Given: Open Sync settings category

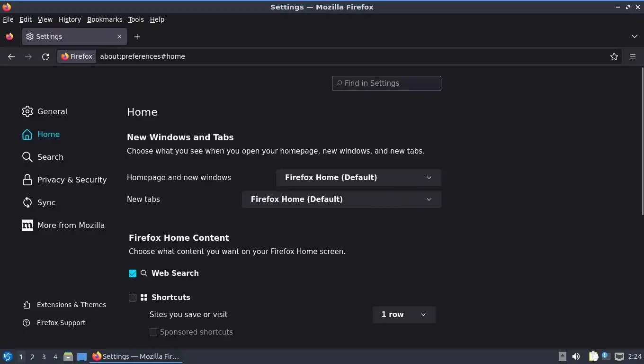Looking at the screenshot, I should pos(39,202).
